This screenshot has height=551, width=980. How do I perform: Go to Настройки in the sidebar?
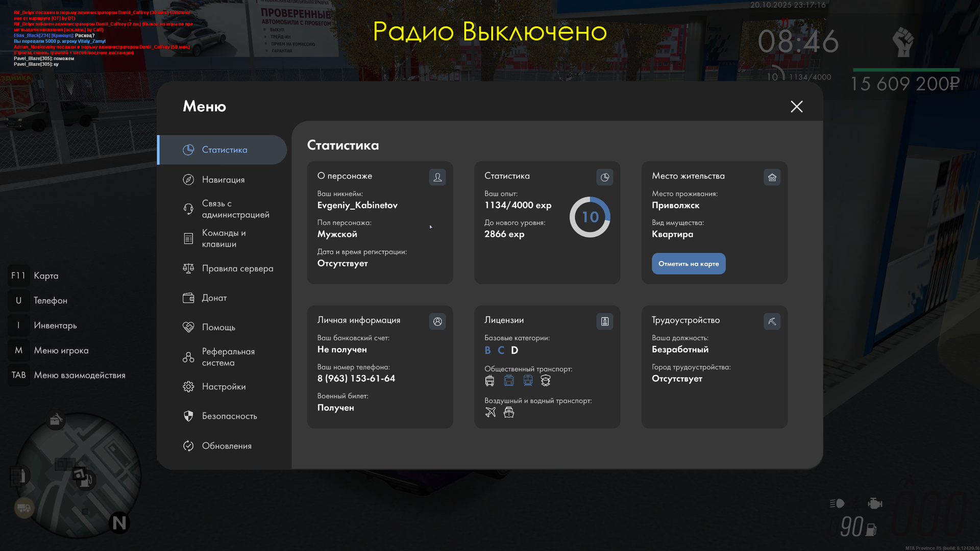click(224, 387)
